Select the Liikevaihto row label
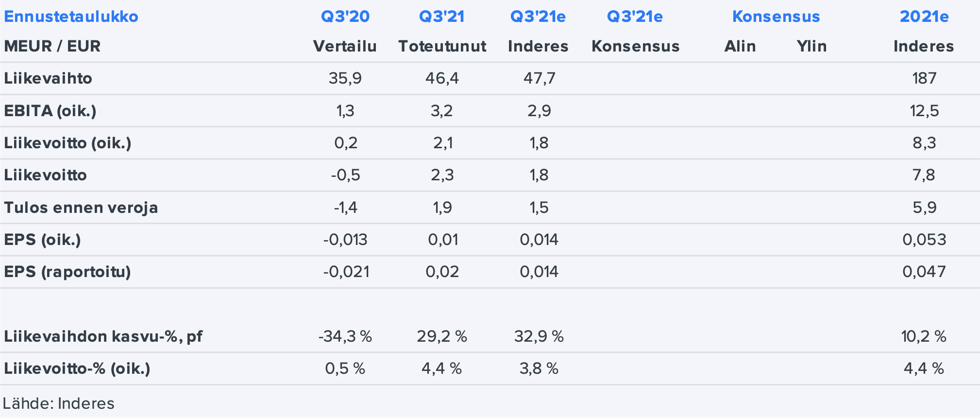The image size is (980, 418). click(x=48, y=78)
